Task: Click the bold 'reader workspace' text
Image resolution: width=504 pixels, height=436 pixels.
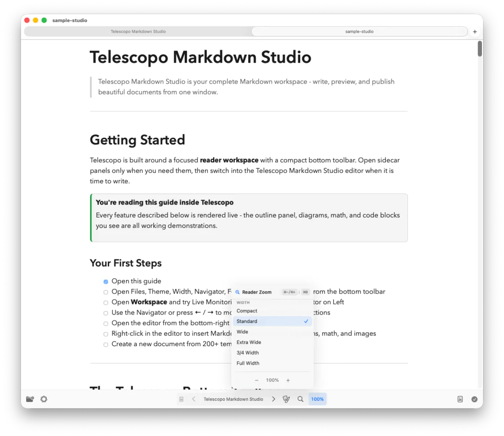Action: click(229, 160)
